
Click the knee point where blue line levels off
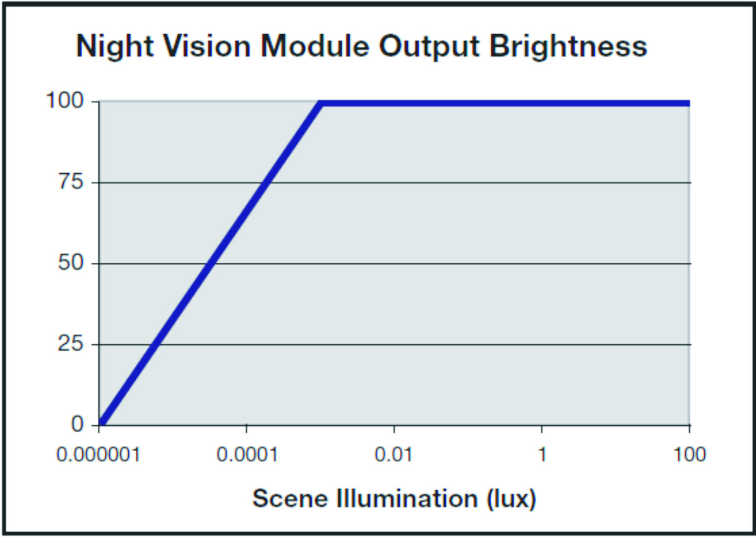point(321,104)
